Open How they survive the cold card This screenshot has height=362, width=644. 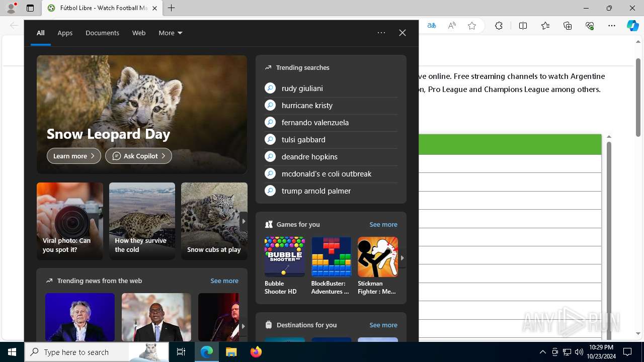click(x=142, y=221)
